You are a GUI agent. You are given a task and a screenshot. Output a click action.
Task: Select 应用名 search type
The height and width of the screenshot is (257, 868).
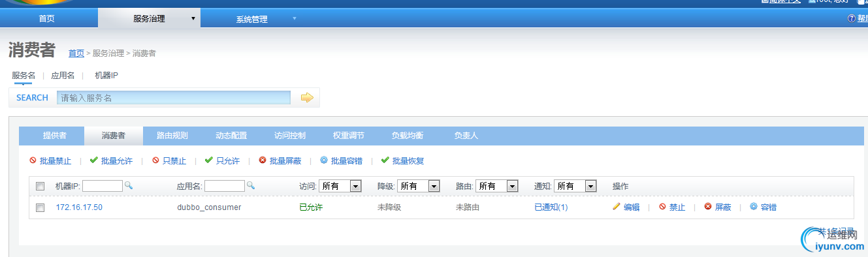pyautogui.click(x=63, y=76)
